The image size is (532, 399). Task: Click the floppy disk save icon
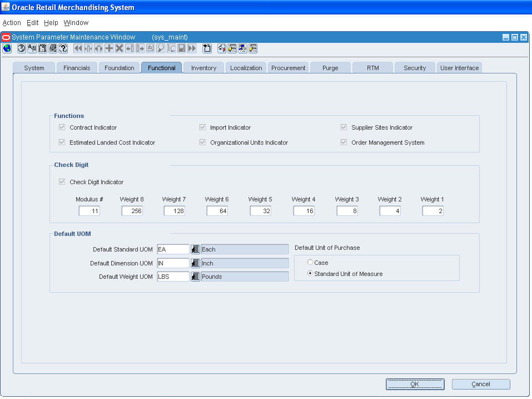coord(182,48)
